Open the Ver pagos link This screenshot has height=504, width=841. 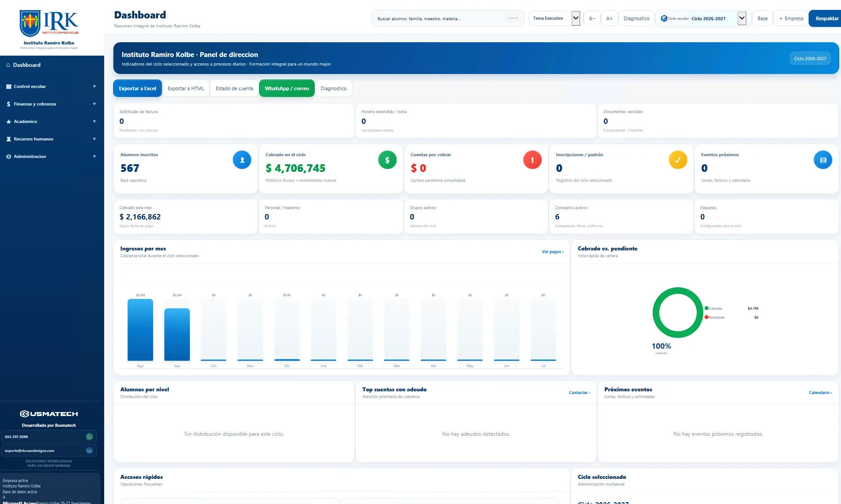click(x=552, y=252)
